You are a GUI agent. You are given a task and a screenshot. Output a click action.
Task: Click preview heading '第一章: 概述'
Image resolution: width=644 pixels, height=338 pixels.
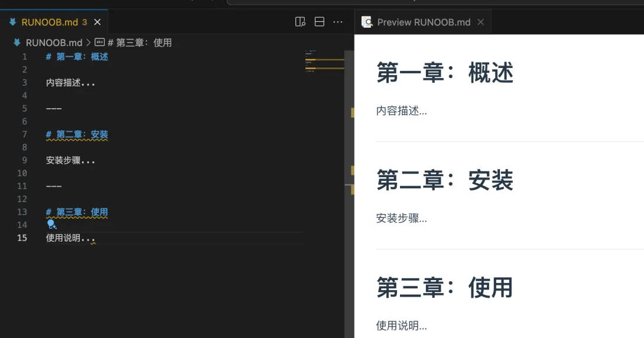click(445, 73)
